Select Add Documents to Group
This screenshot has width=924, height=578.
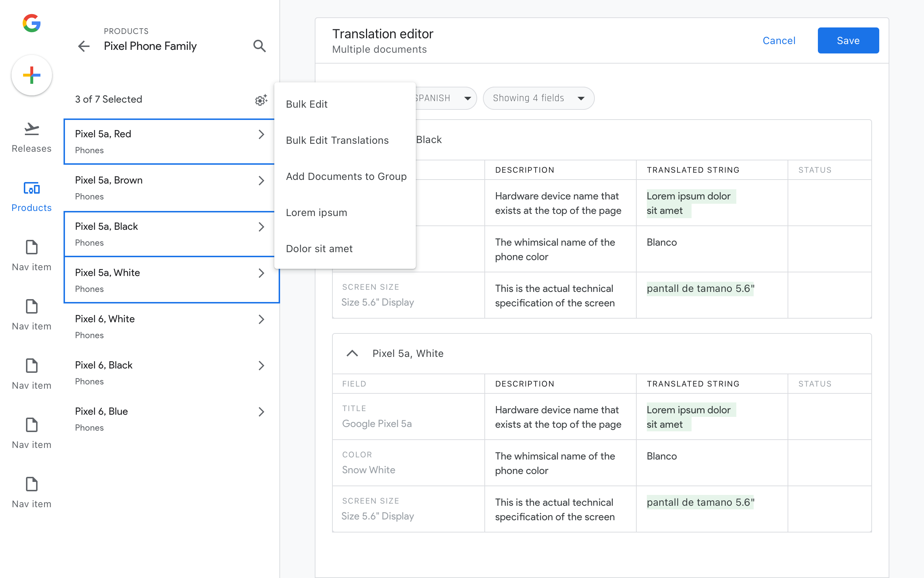(345, 177)
